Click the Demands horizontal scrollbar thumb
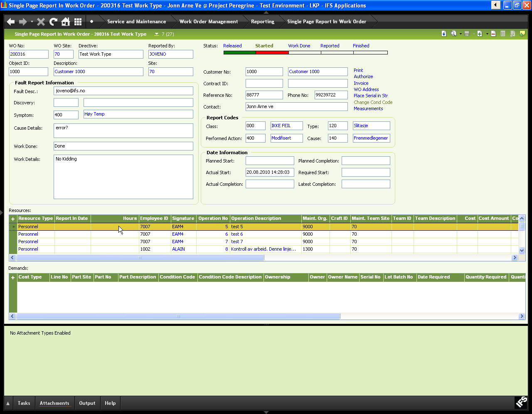The height and width of the screenshot is (414, 532). [178, 316]
